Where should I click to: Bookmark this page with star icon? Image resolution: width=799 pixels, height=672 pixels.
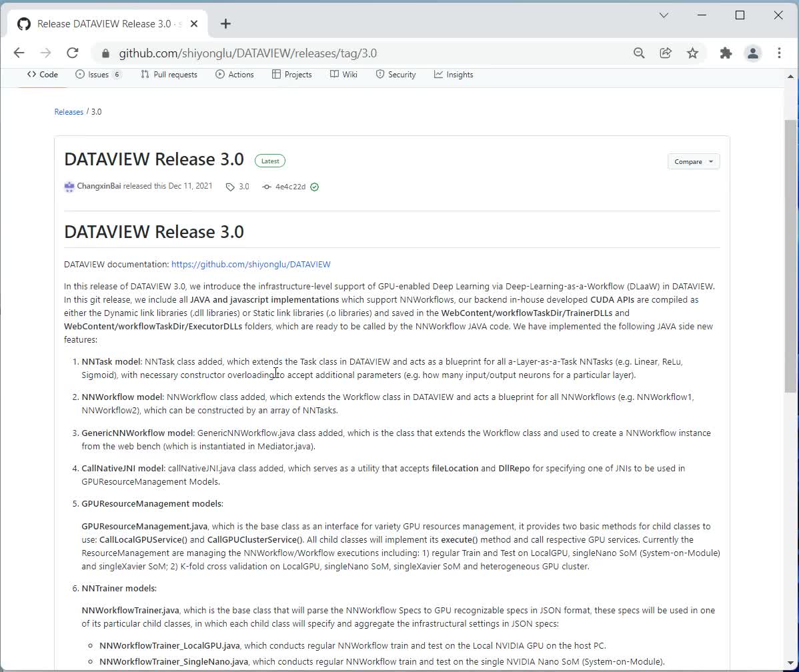click(x=692, y=53)
